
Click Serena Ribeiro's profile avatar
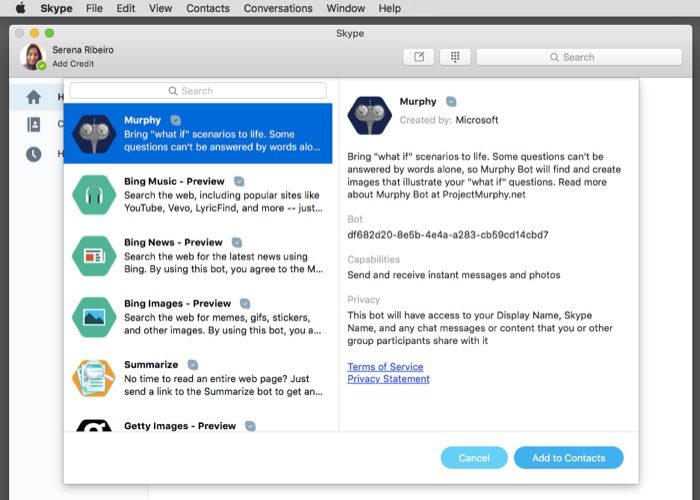click(x=32, y=56)
